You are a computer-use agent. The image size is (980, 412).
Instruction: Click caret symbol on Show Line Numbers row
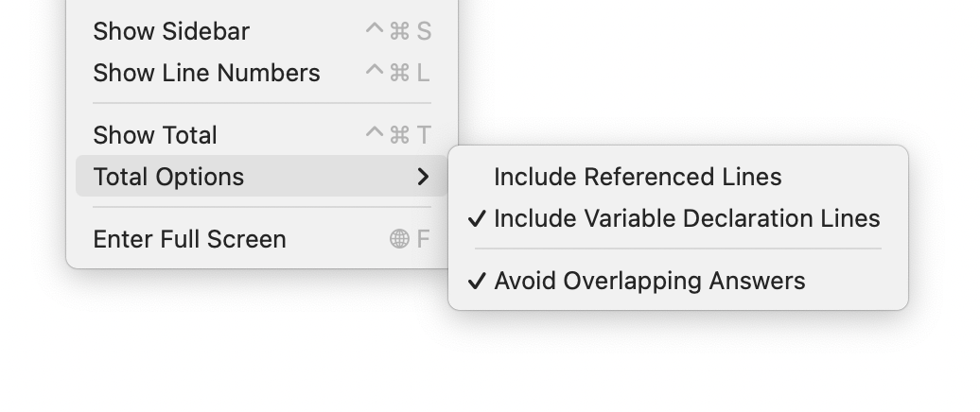pyautogui.click(x=374, y=70)
